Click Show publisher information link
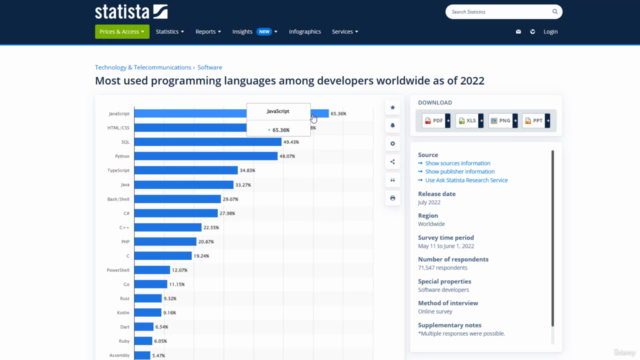The image size is (640, 360). [460, 171]
